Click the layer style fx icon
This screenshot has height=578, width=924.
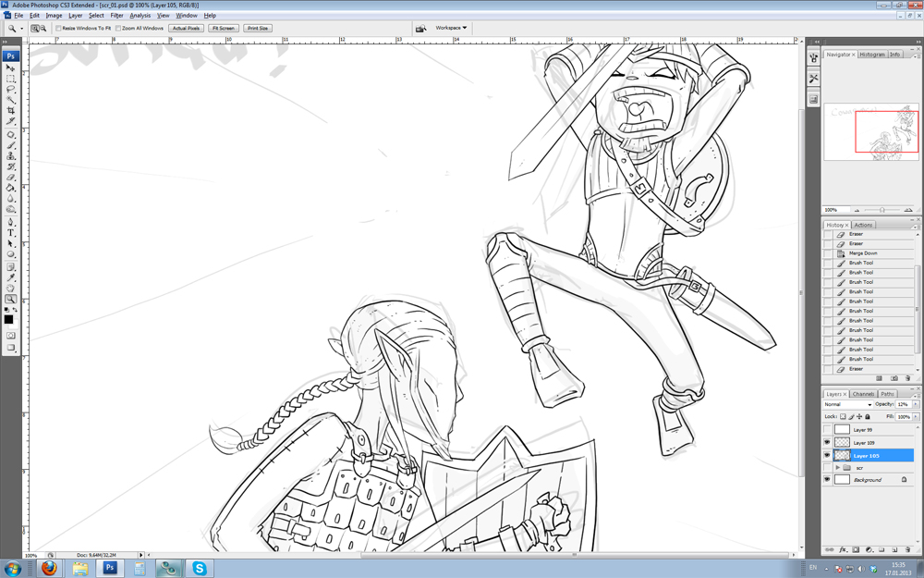(x=843, y=549)
